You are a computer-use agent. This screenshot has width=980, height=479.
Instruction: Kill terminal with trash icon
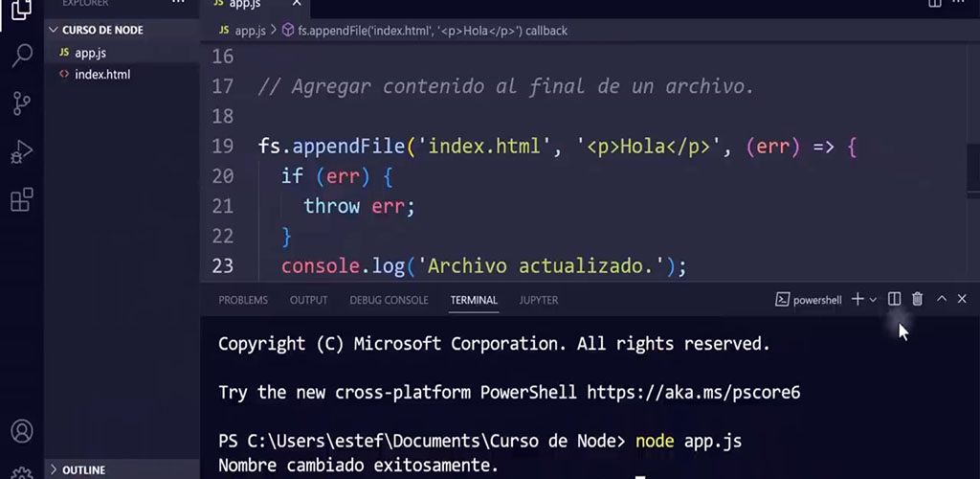click(x=917, y=300)
